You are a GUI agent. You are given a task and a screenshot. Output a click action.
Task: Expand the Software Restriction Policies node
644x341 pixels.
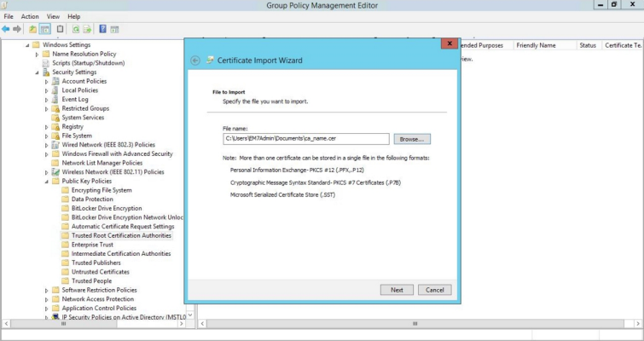46,290
